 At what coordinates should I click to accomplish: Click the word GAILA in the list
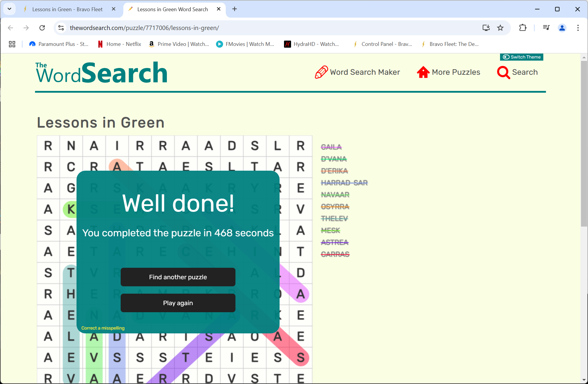[x=331, y=147]
